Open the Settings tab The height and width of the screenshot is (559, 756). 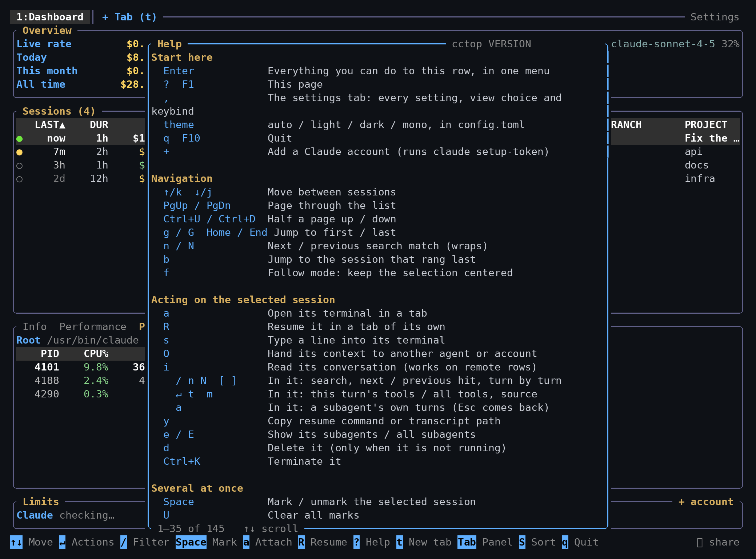715,17
